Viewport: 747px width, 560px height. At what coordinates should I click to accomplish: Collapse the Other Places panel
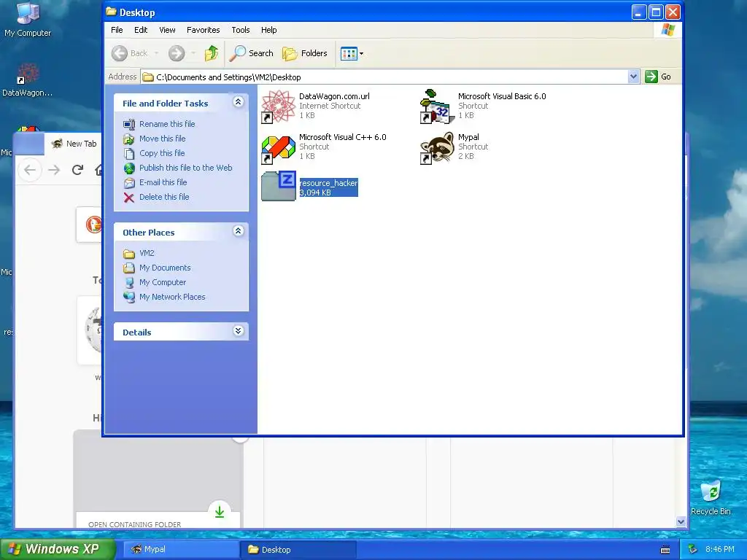point(239,231)
